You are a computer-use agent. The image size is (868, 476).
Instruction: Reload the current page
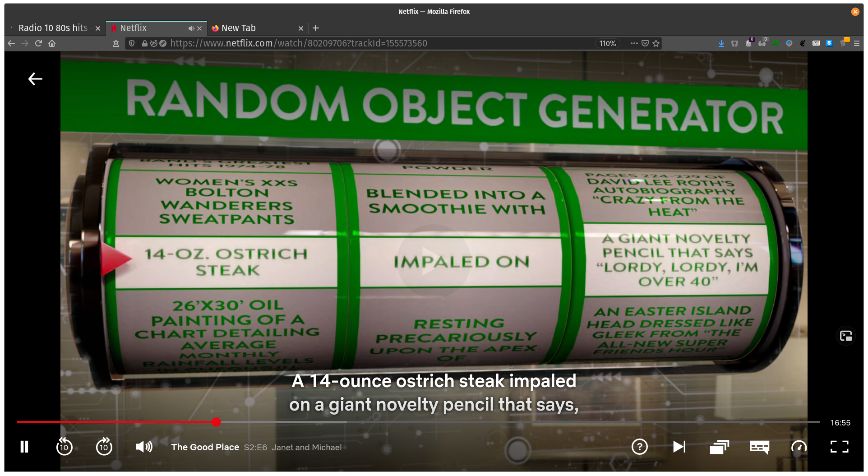38,43
